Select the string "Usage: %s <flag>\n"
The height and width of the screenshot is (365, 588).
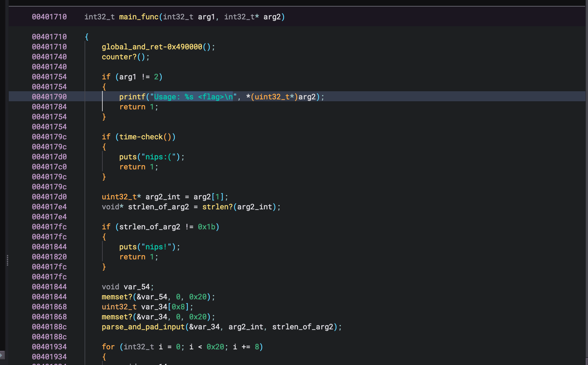coord(193,97)
